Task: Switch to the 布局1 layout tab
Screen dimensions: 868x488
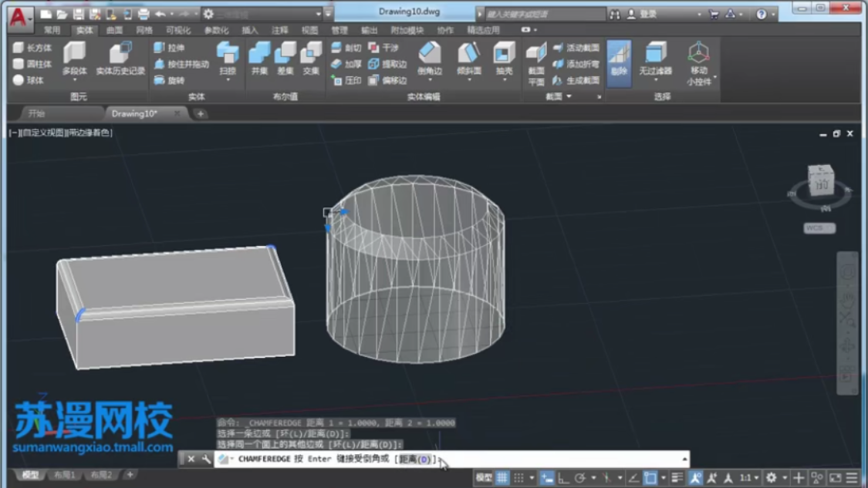Action: tap(65, 475)
